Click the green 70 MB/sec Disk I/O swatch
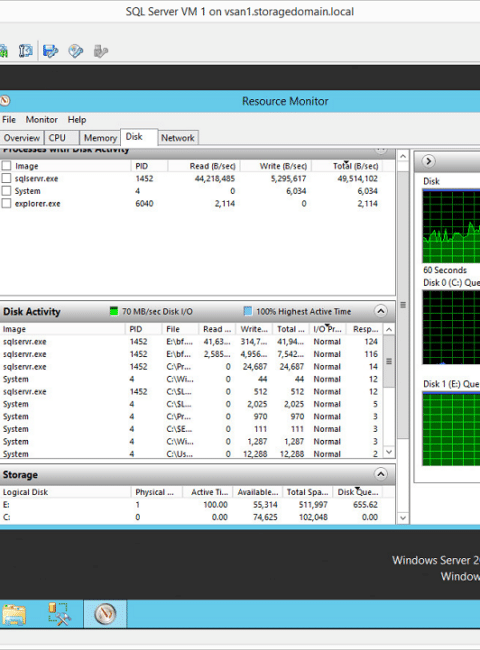480x650 pixels. [114, 311]
